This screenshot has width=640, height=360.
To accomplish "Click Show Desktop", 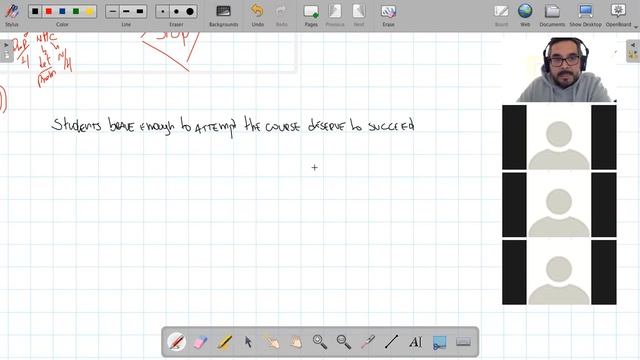I will point(585,15).
